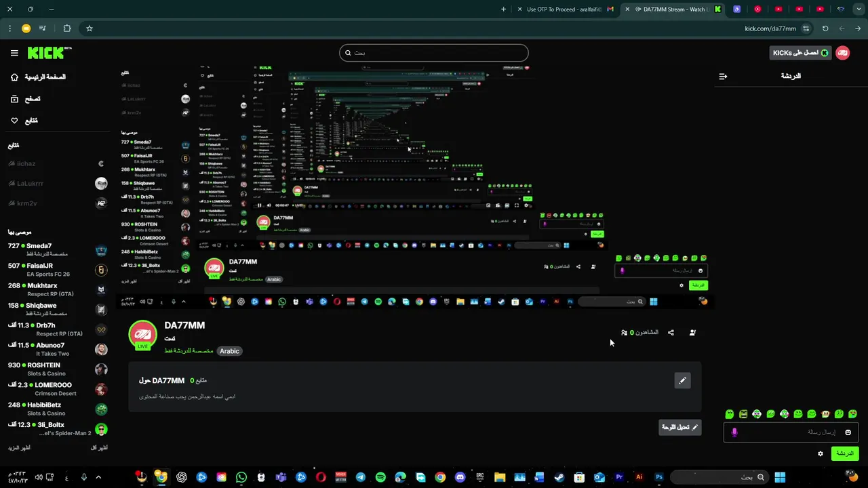868x488 pixels.
Task: Click the DA77MM channel avatar
Action: 142,335
